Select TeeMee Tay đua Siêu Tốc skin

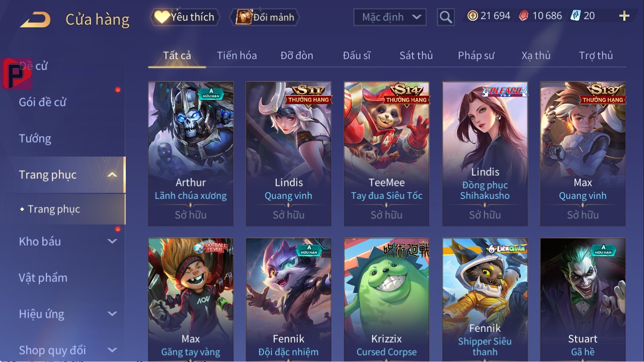click(386, 154)
